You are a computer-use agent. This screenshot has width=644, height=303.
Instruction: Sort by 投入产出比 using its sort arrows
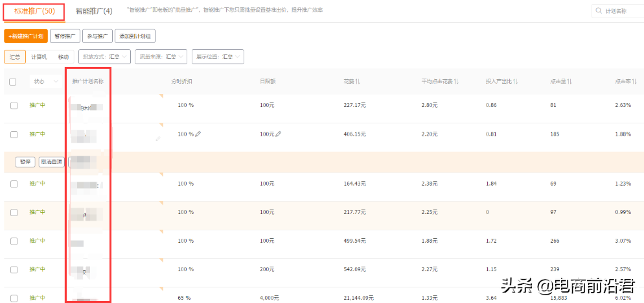(515, 81)
